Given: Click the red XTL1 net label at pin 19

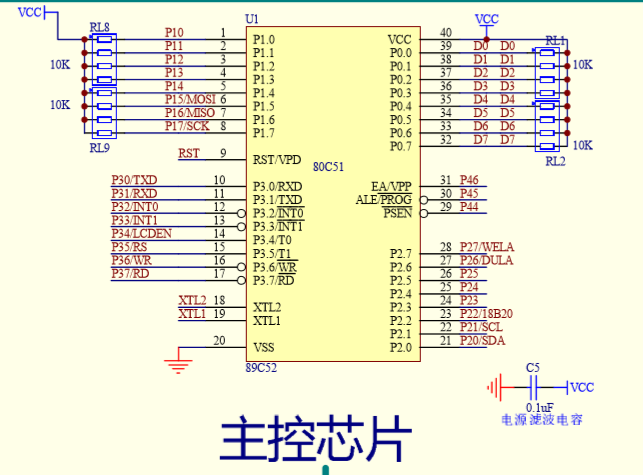Looking at the screenshot, I should click(192, 313).
